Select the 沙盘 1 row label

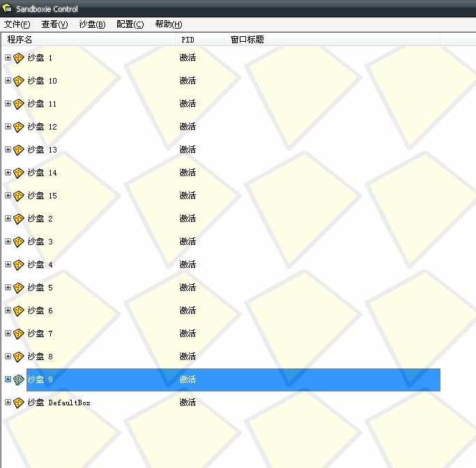[x=40, y=58]
